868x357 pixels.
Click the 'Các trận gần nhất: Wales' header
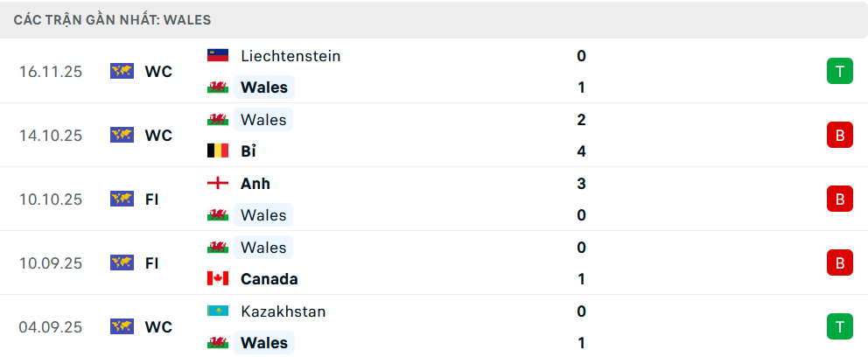click(x=112, y=19)
